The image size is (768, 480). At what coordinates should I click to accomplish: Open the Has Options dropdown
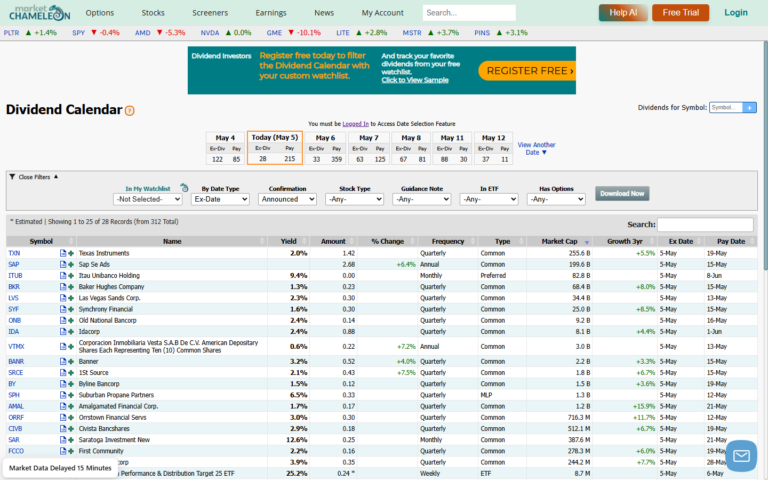[x=556, y=199]
